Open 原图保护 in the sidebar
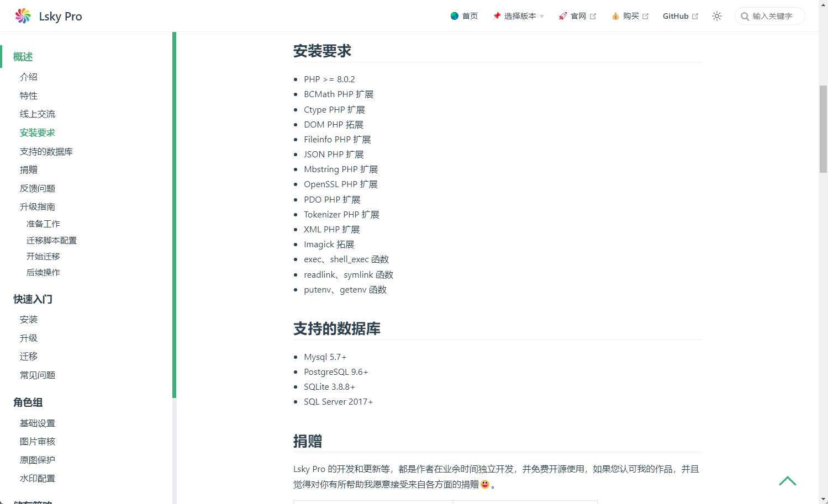Screen dimensions: 828x504 click(x=38, y=460)
